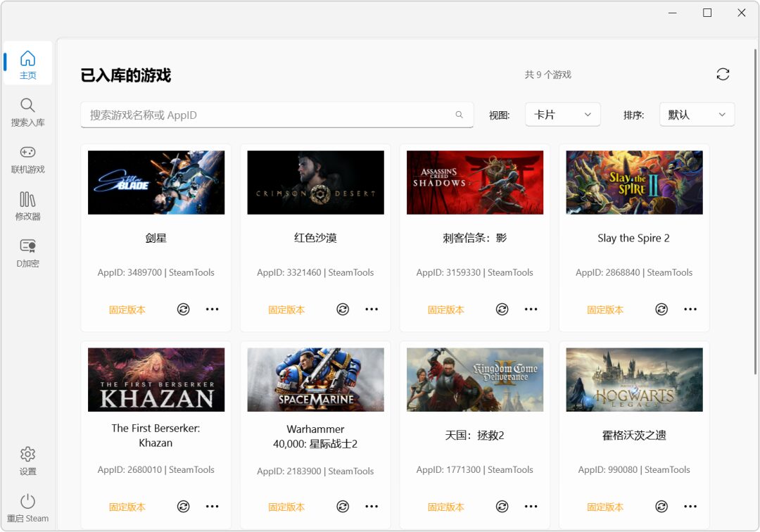The height and width of the screenshot is (532, 760).
Task: Click the sync icon on Khazan card
Action: 183,507
